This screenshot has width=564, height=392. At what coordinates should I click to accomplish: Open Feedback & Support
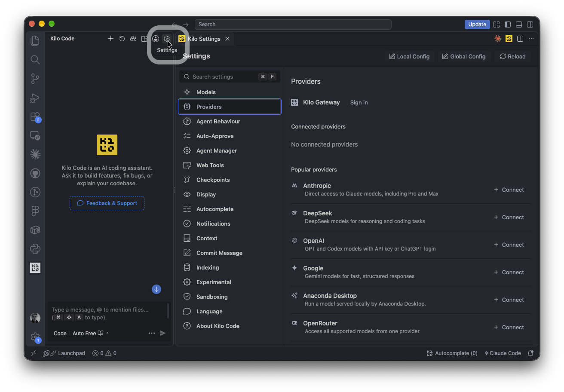pos(107,203)
